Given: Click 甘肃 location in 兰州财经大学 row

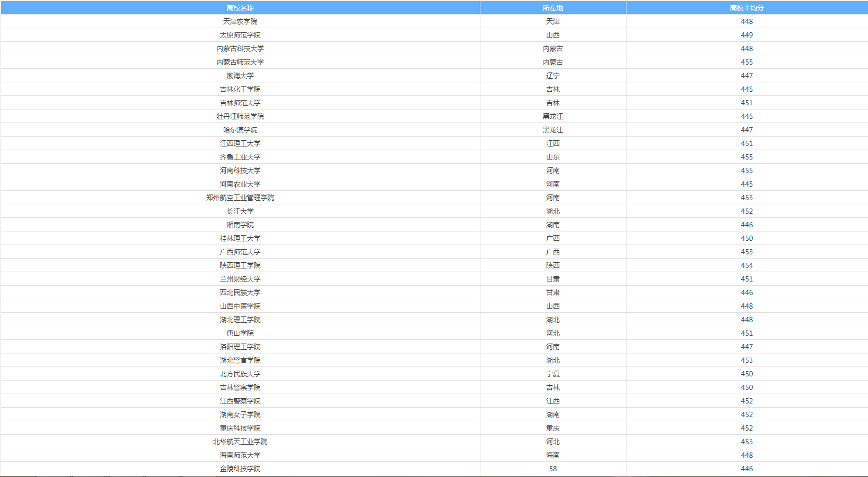Looking at the screenshot, I should pyautogui.click(x=553, y=279).
